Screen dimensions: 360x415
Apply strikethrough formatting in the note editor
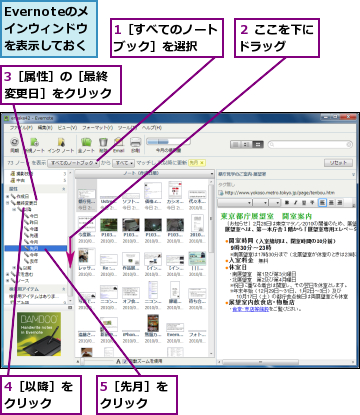[312, 202]
